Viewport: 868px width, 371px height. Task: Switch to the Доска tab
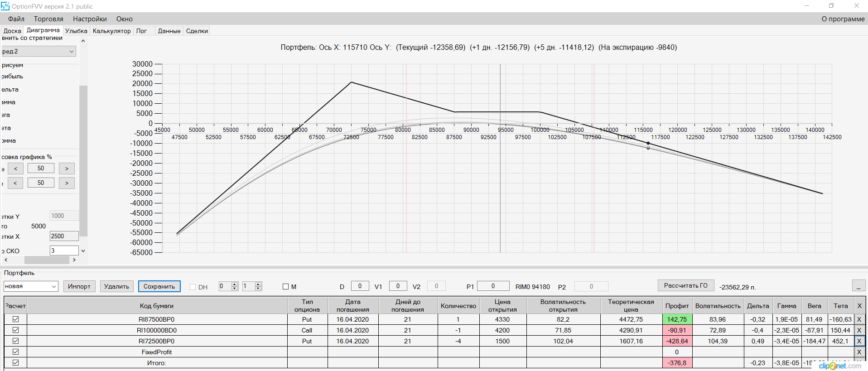click(x=12, y=31)
